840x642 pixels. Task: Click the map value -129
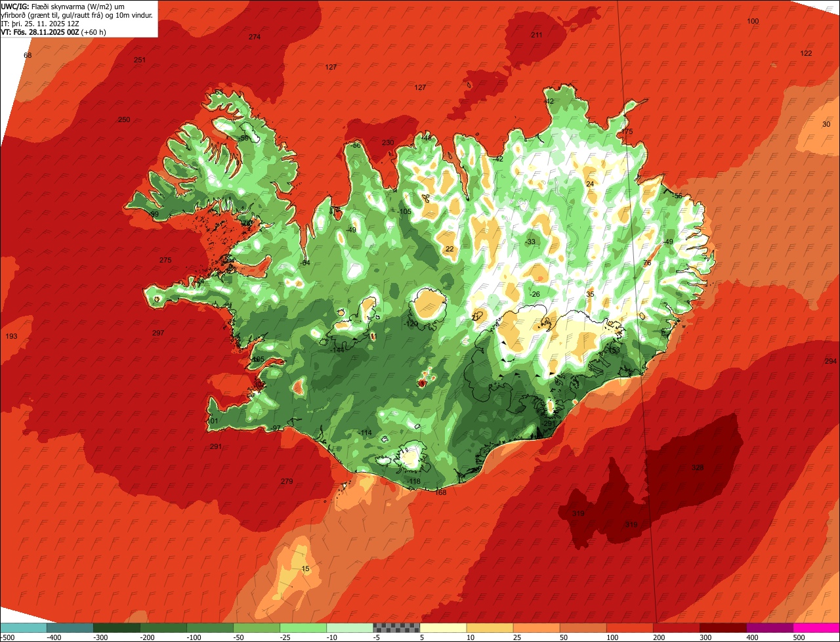[411, 324]
